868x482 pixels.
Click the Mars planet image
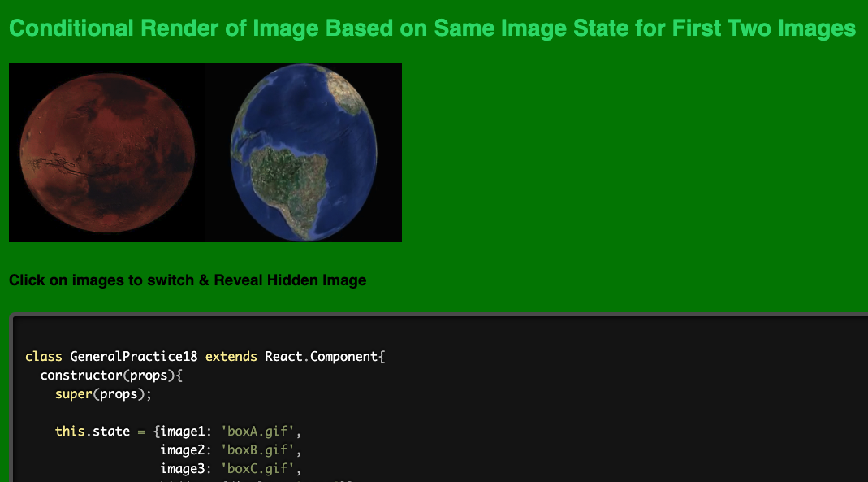coord(107,153)
